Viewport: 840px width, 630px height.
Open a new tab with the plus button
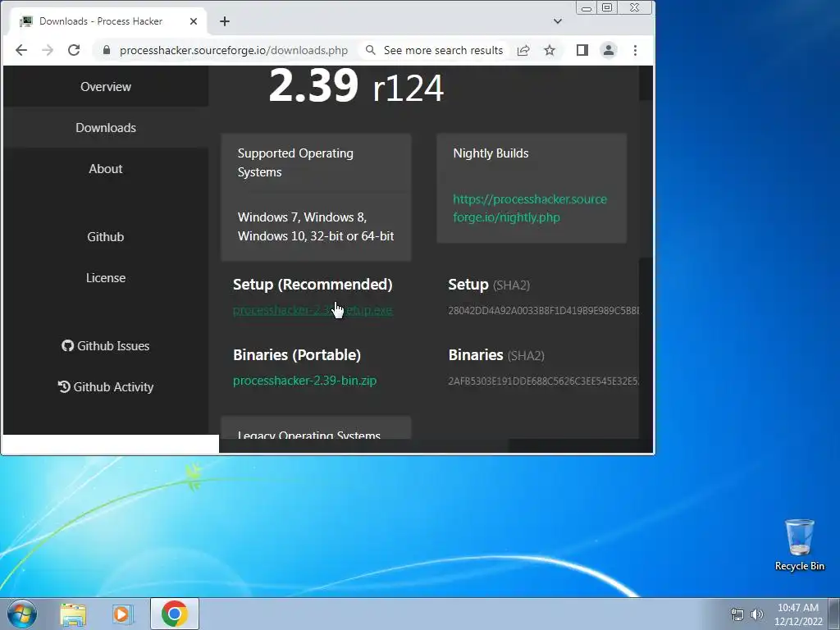tap(225, 21)
